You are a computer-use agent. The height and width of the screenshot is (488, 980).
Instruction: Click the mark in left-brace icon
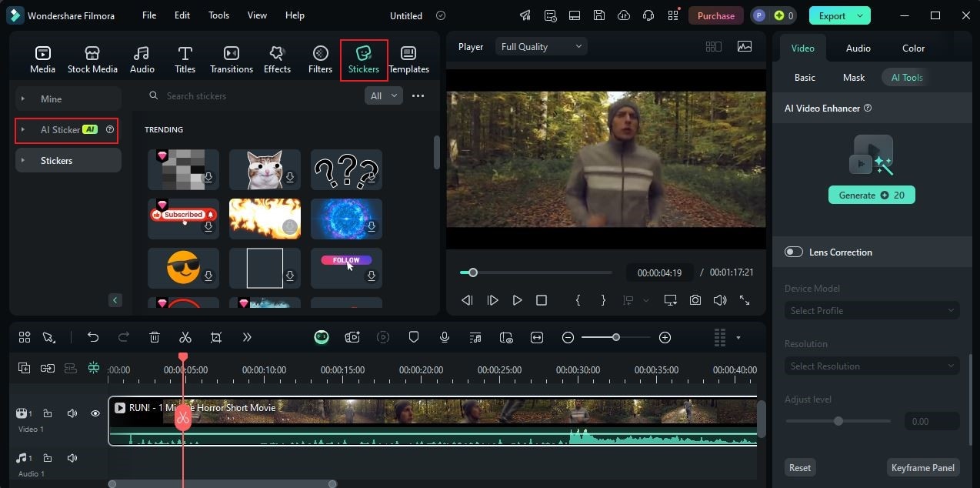pos(578,300)
